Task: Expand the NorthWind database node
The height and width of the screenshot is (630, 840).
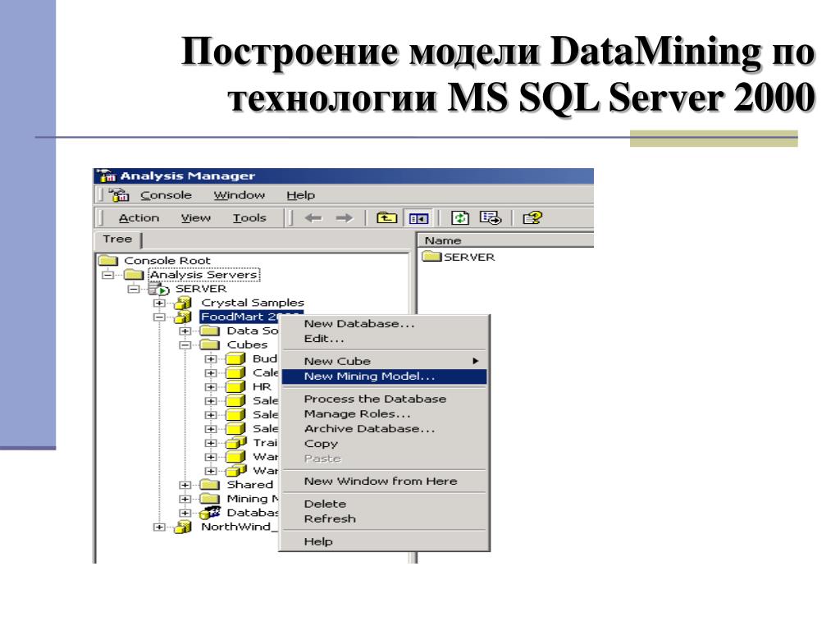Action: coord(159,527)
